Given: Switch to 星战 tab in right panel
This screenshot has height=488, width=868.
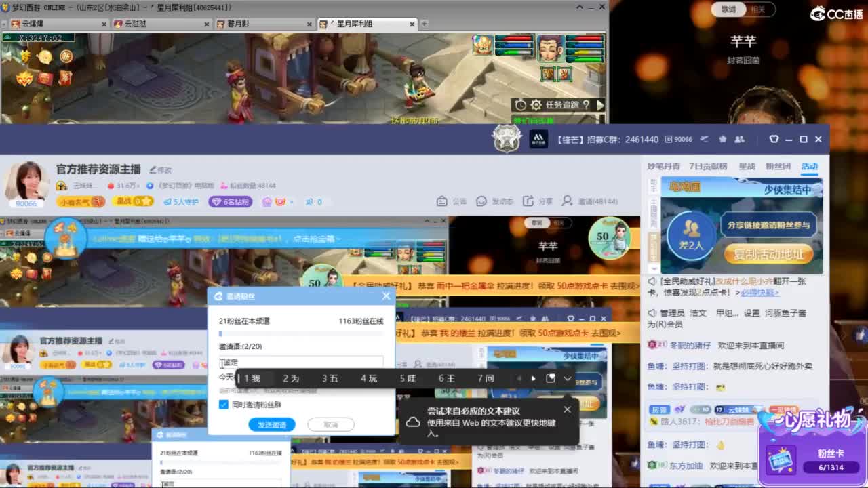Looking at the screenshot, I should click(x=747, y=166).
